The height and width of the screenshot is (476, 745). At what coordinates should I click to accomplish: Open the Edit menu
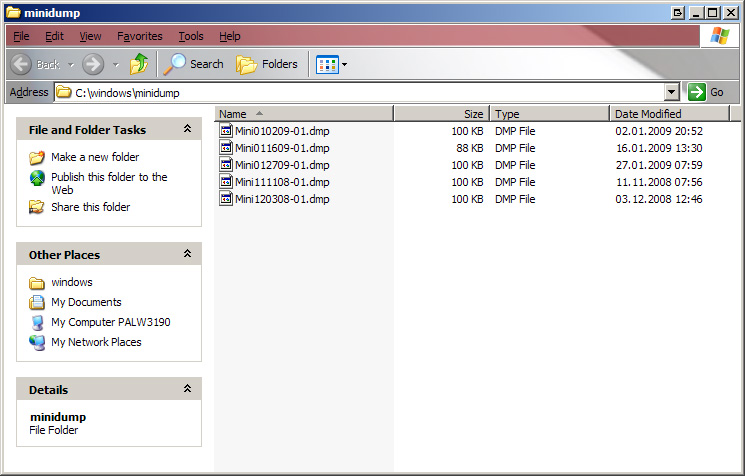(54, 36)
